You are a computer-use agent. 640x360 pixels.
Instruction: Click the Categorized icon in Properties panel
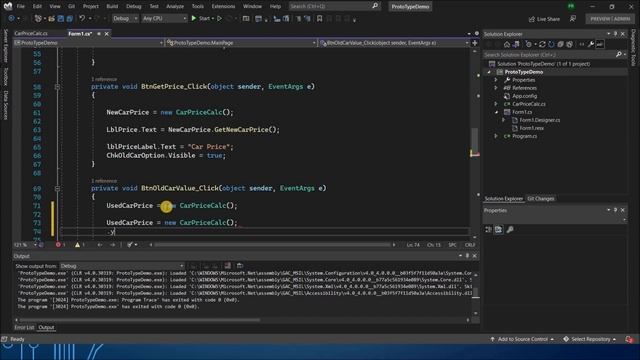(x=489, y=229)
